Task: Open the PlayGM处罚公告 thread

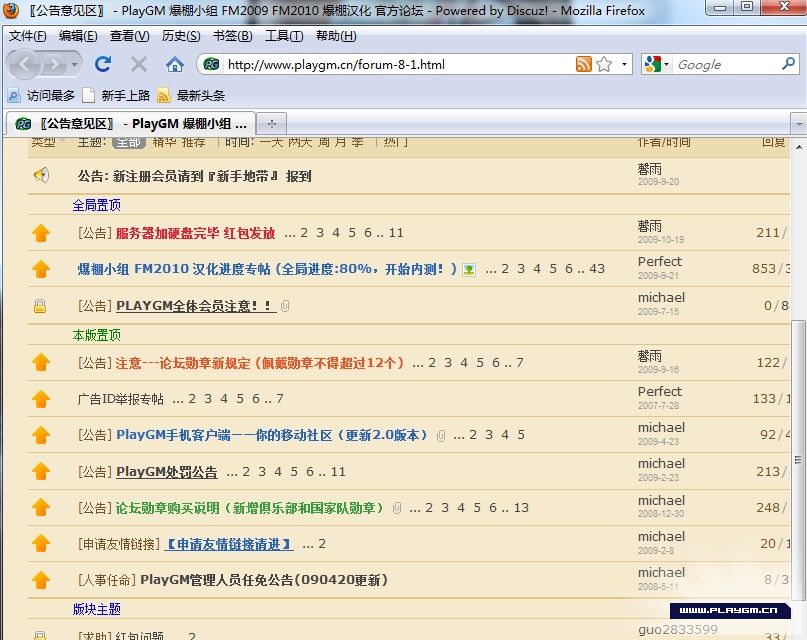Action: pos(166,472)
